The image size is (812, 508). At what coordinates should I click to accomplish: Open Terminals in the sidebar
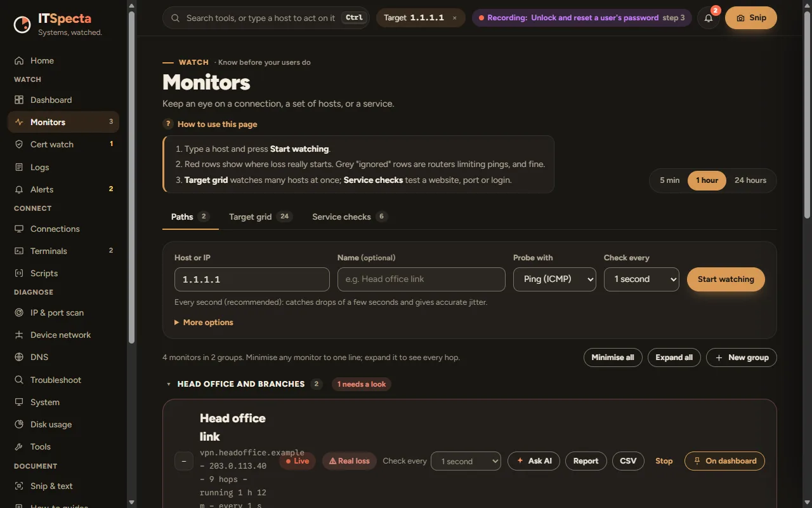[x=63, y=251]
